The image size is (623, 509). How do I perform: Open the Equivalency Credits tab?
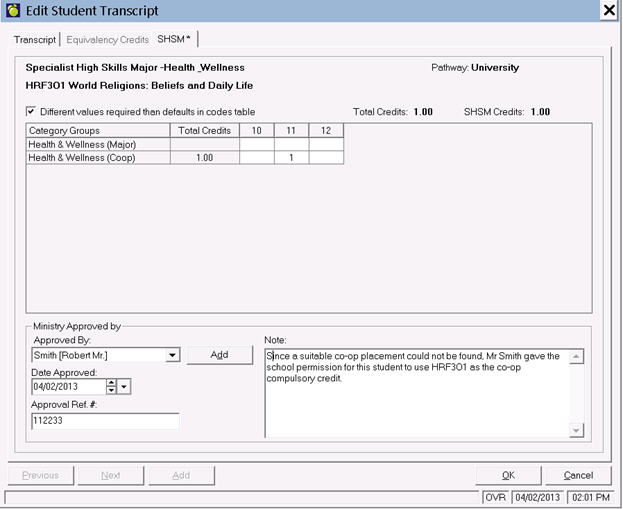[107, 39]
